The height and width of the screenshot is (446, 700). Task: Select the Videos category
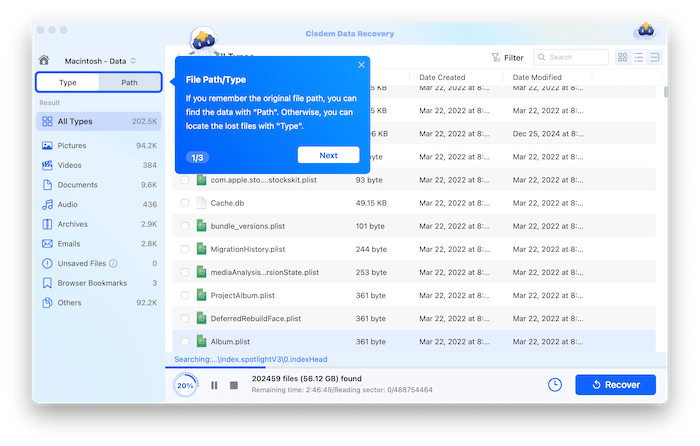click(70, 165)
